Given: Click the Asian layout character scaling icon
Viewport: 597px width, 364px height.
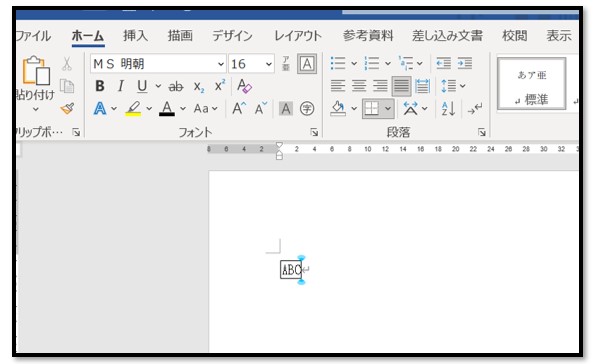Looking at the screenshot, I should tap(410, 109).
